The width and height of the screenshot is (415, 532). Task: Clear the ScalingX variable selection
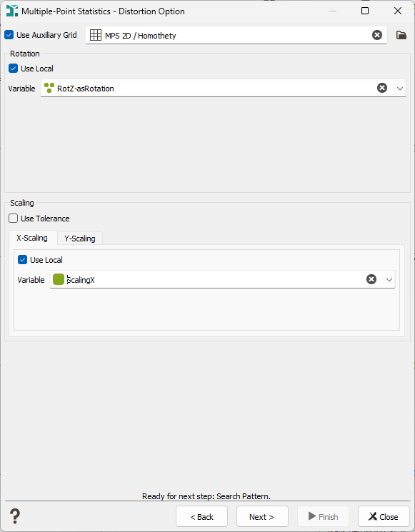[371, 279]
